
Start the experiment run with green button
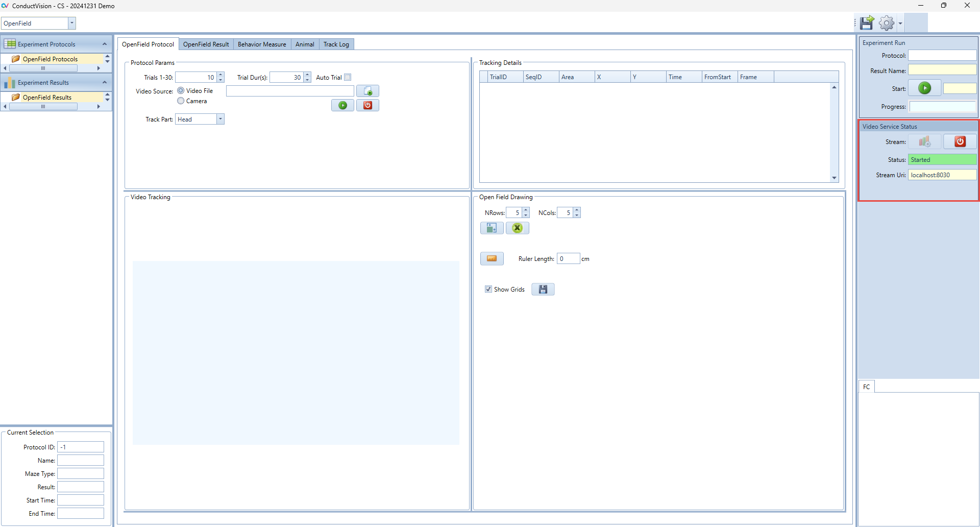tap(924, 88)
